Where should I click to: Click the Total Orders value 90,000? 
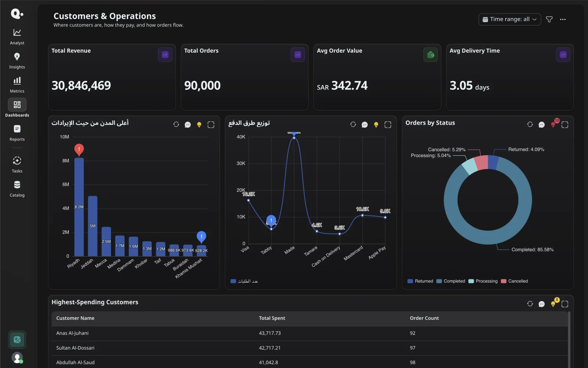pyautogui.click(x=202, y=85)
